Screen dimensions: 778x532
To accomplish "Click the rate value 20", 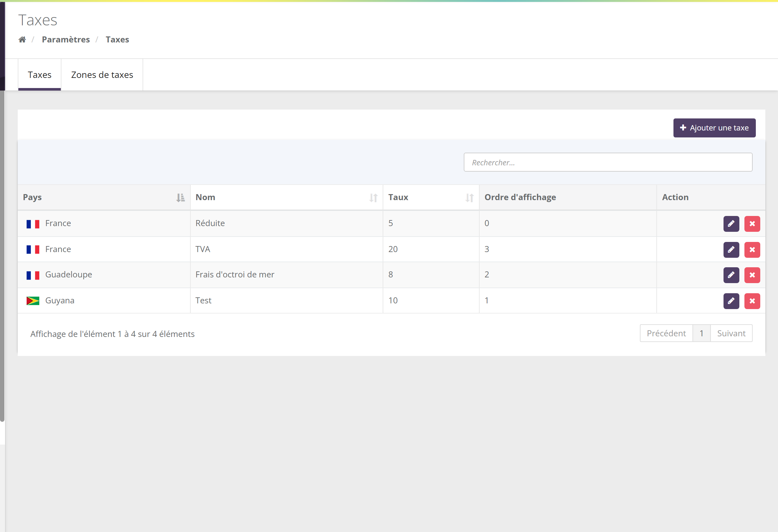I will click(x=393, y=249).
